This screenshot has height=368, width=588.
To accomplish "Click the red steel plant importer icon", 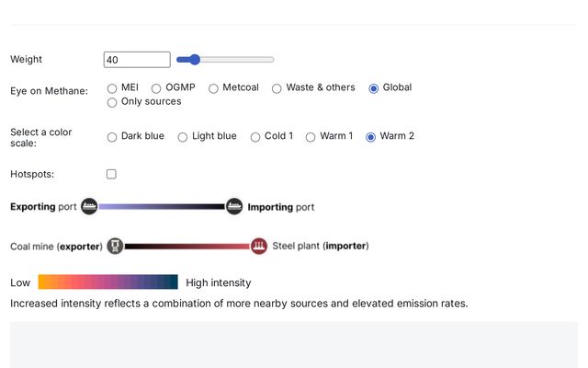I will tap(259, 246).
